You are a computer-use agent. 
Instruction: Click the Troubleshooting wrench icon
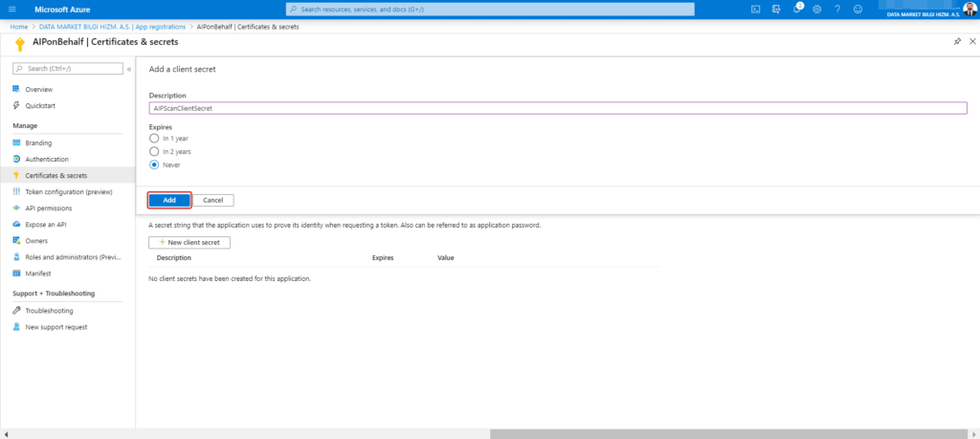[x=17, y=310]
